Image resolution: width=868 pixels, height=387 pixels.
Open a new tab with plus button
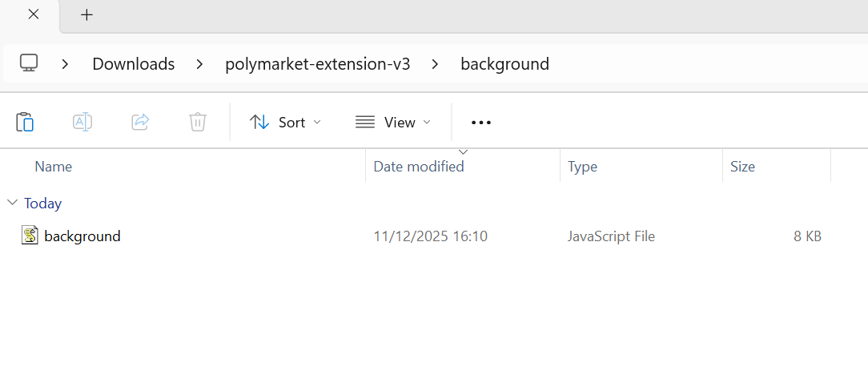[87, 14]
